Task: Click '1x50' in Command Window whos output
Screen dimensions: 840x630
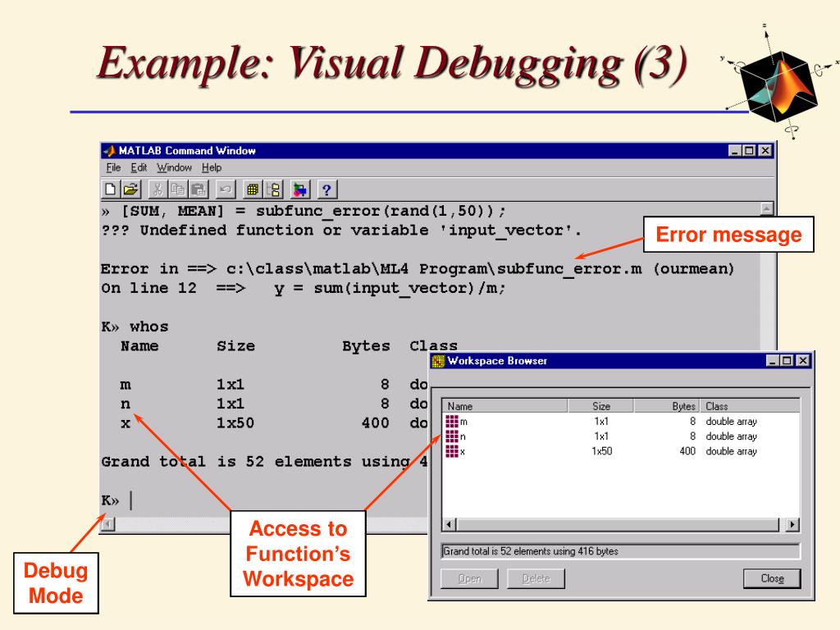Action: (x=235, y=423)
